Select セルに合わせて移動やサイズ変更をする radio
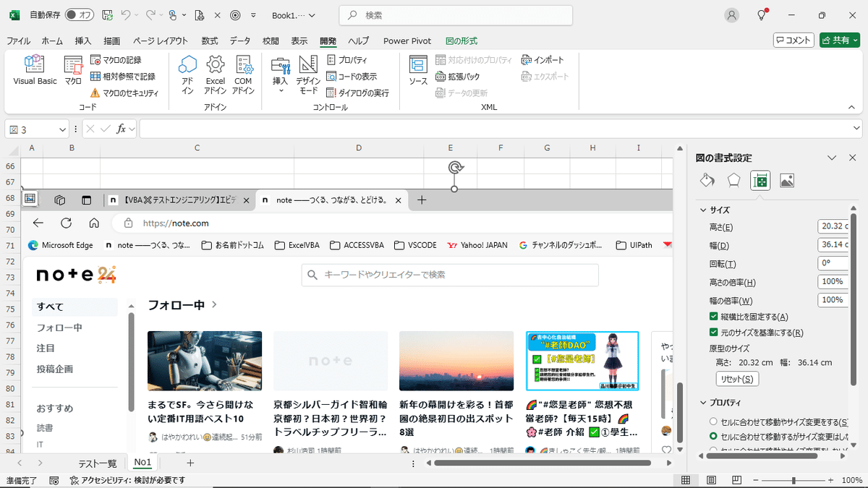The width and height of the screenshot is (868, 488). (x=713, y=421)
